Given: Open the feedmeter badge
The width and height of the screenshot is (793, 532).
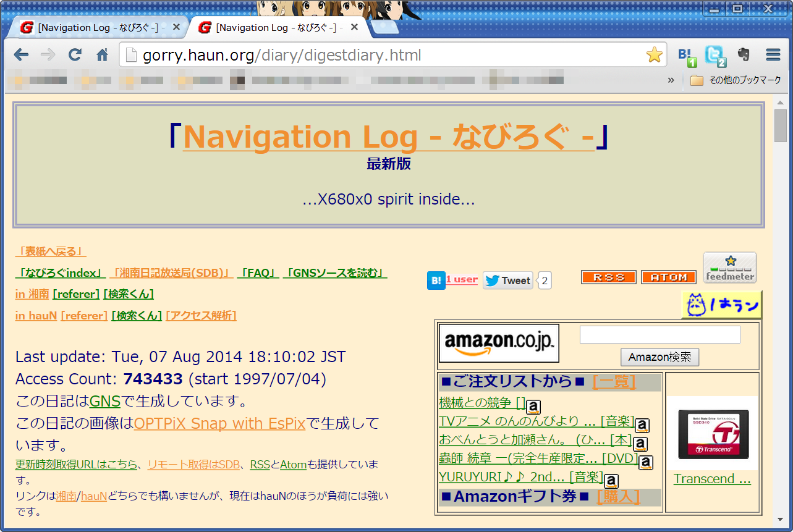Looking at the screenshot, I should tap(729, 268).
